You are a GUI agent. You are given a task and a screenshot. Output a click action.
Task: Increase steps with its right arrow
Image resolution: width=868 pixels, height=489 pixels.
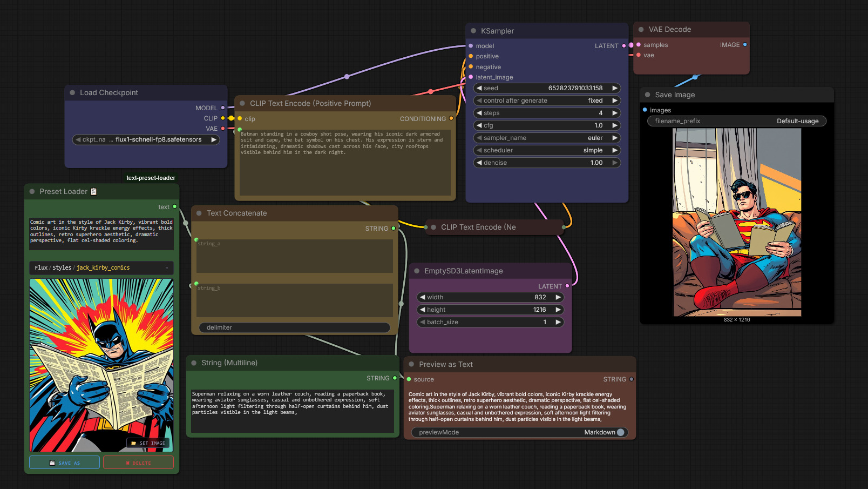(615, 113)
